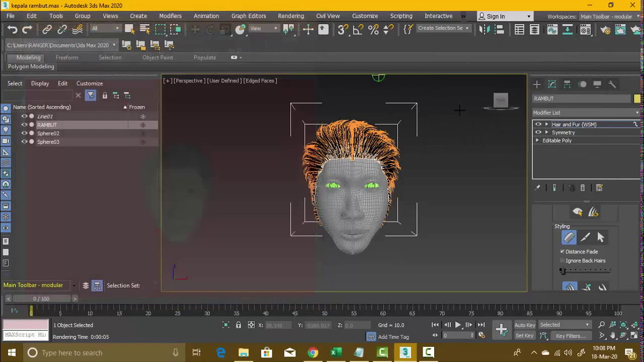This screenshot has height=362, width=644.
Task: Open the Hierarchy panel tab icon
Action: click(567, 84)
